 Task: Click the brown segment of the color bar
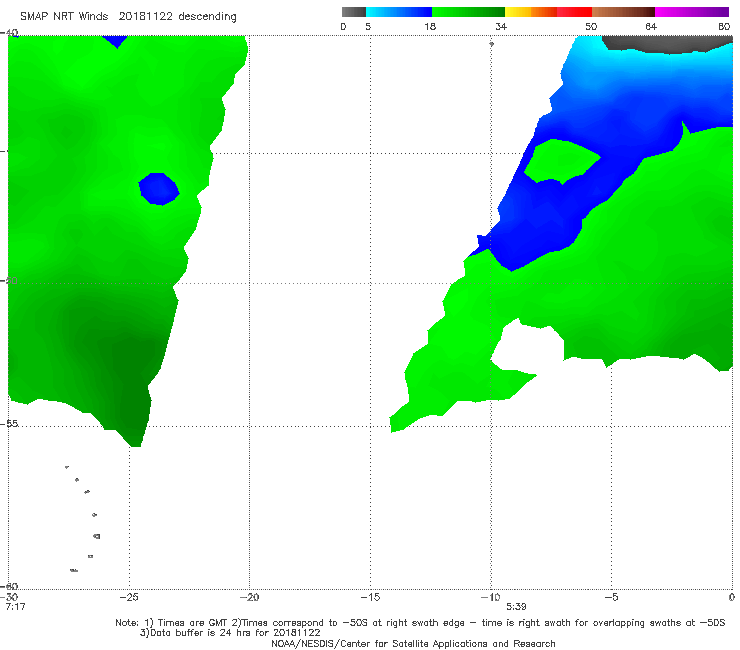[x=623, y=12]
